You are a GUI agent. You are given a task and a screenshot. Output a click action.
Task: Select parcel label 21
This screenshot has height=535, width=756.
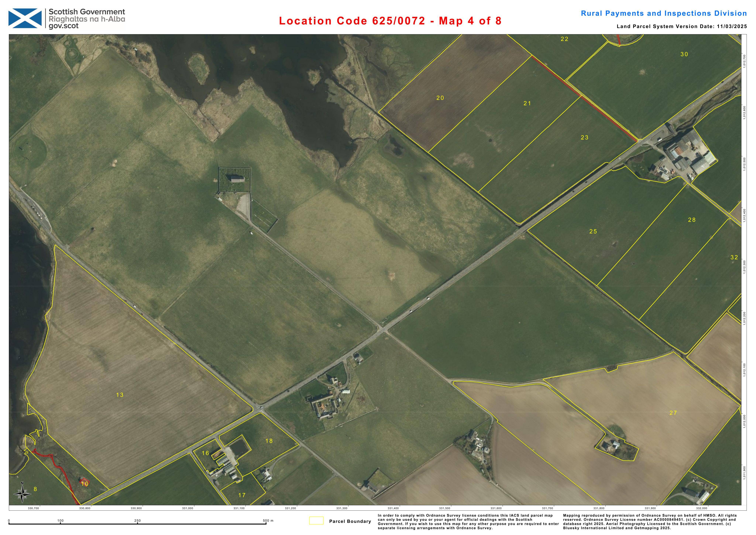click(527, 103)
